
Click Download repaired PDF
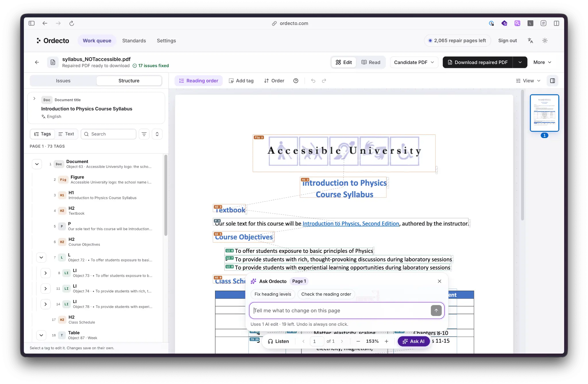478,62
